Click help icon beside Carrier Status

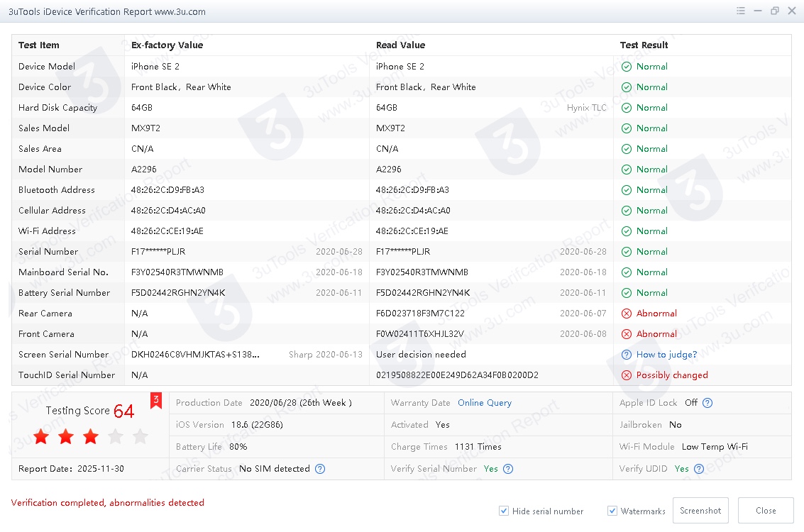click(x=320, y=469)
